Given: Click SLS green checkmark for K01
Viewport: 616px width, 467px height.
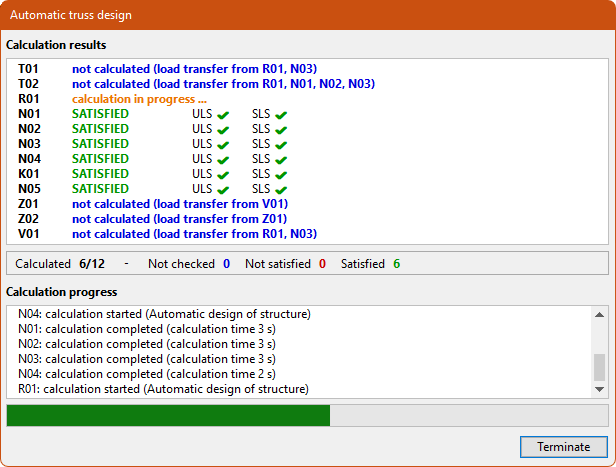Looking at the screenshot, I should coord(282,174).
